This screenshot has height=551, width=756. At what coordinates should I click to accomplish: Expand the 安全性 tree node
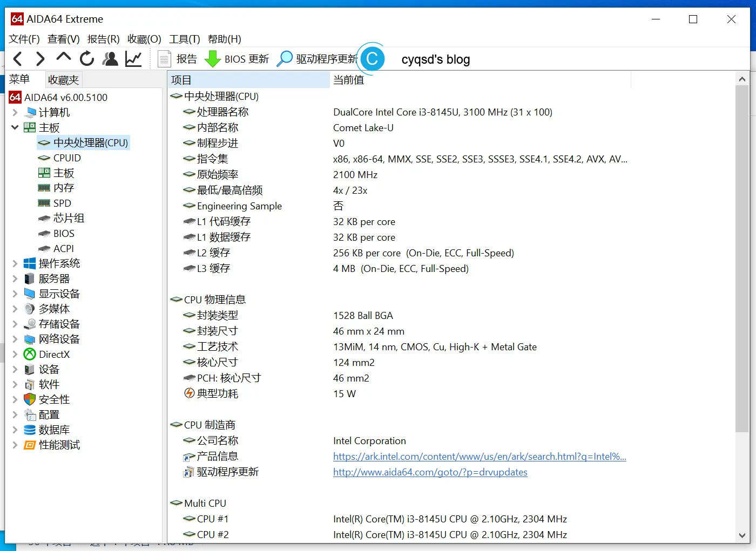coord(15,399)
